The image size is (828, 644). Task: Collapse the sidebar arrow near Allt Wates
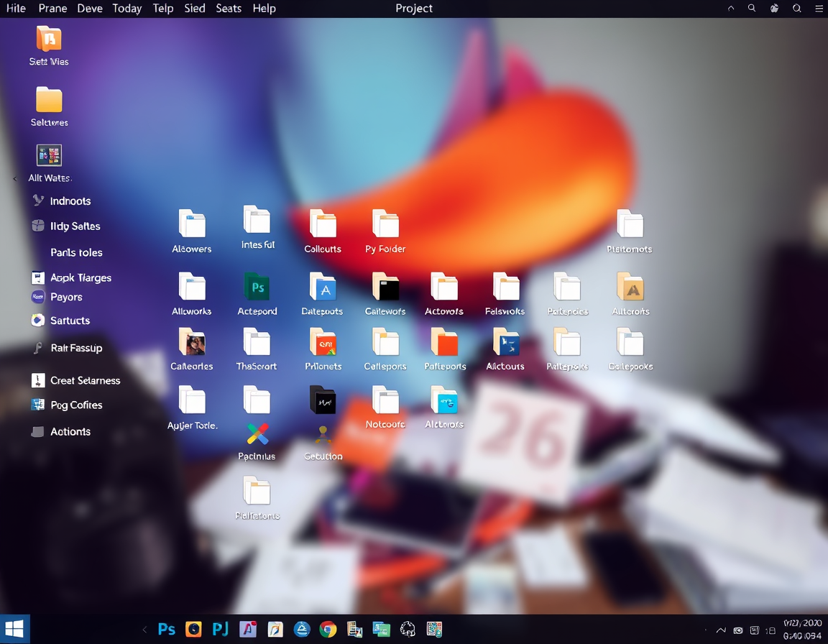[x=15, y=179]
